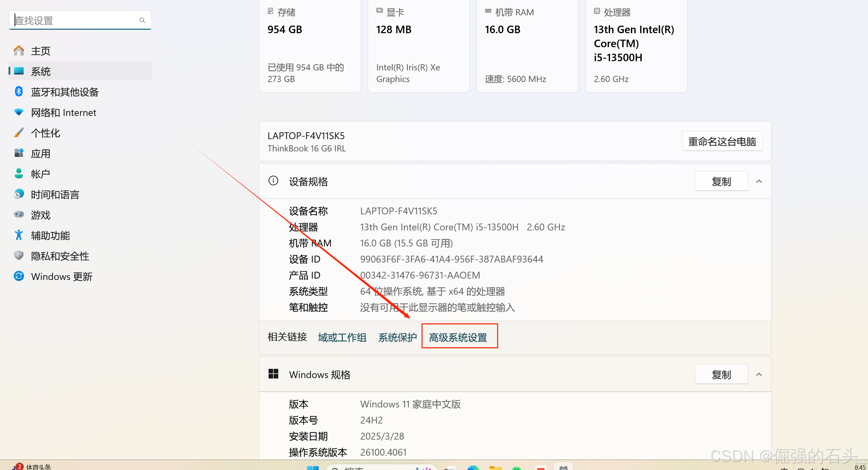This screenshot has height=470, width=868.
Task: Click the Find a setting (查找设置) search field
Action: [x=75, y=21]
